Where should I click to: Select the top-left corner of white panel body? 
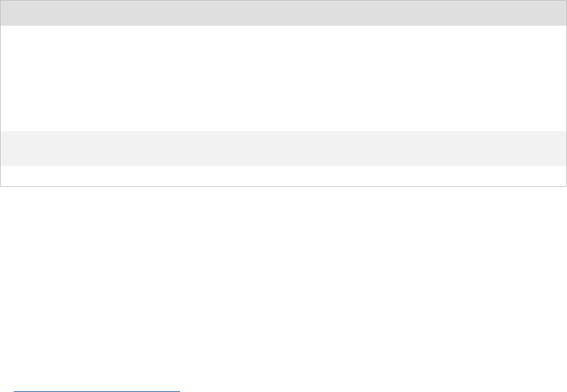click(x=5, y=29)
